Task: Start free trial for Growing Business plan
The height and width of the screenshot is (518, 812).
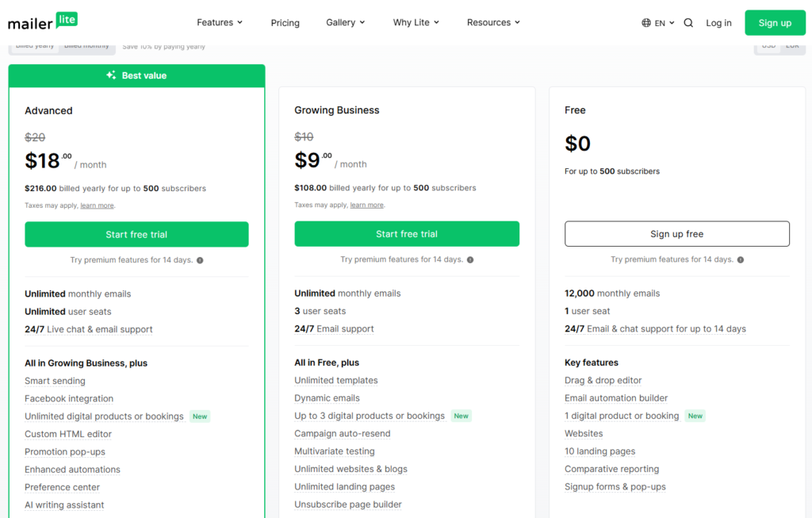Action: tap(407, 234)
